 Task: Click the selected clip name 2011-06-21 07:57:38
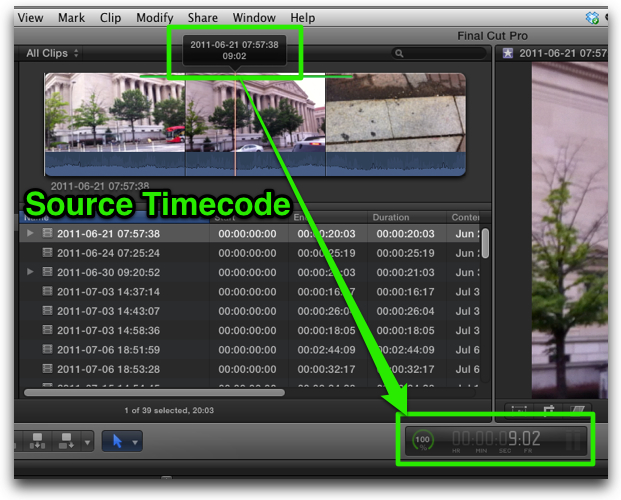[x=108, y=234]
